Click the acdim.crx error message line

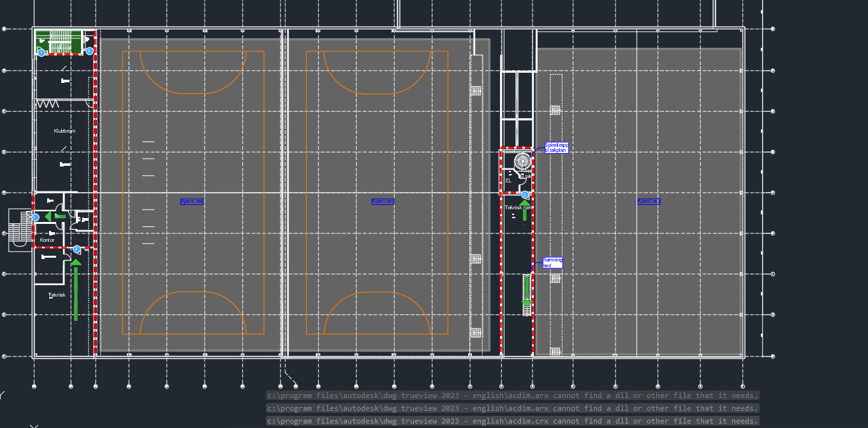point(513,421)
